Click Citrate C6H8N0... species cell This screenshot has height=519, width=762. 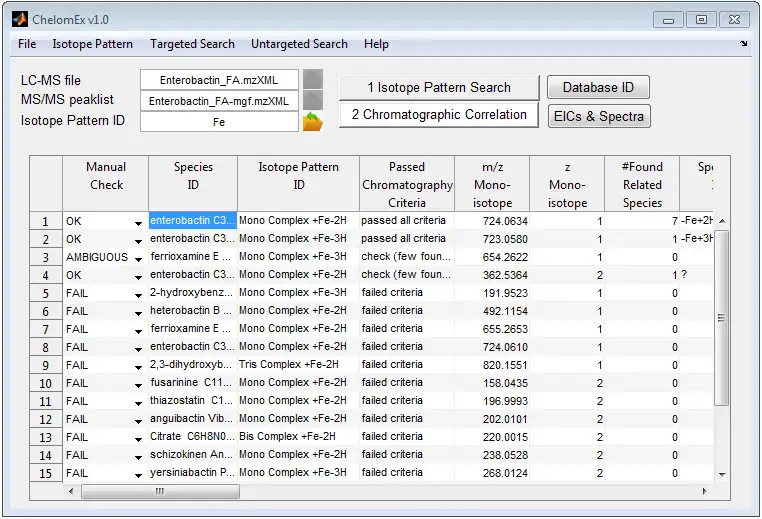click(193, 436)
